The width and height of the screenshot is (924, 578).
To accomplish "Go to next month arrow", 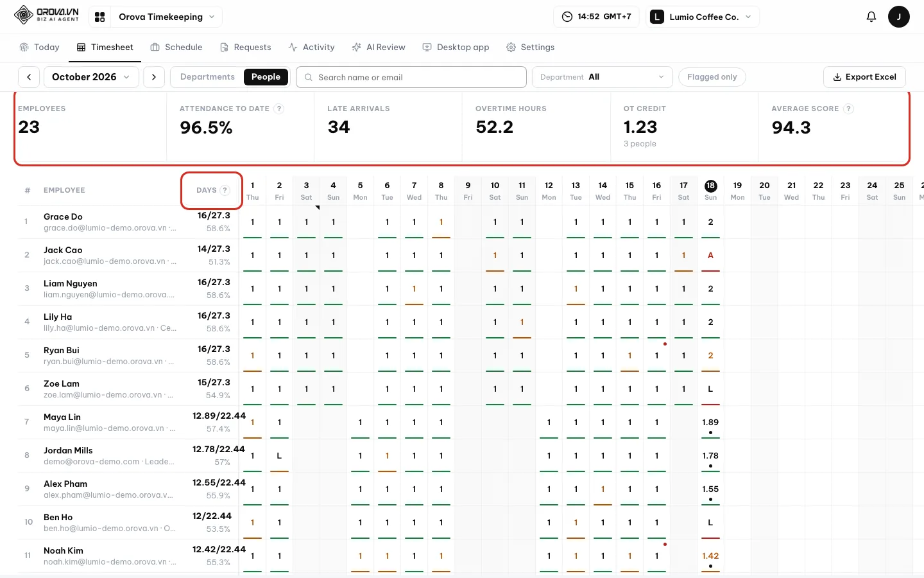I will coord(154,77).
